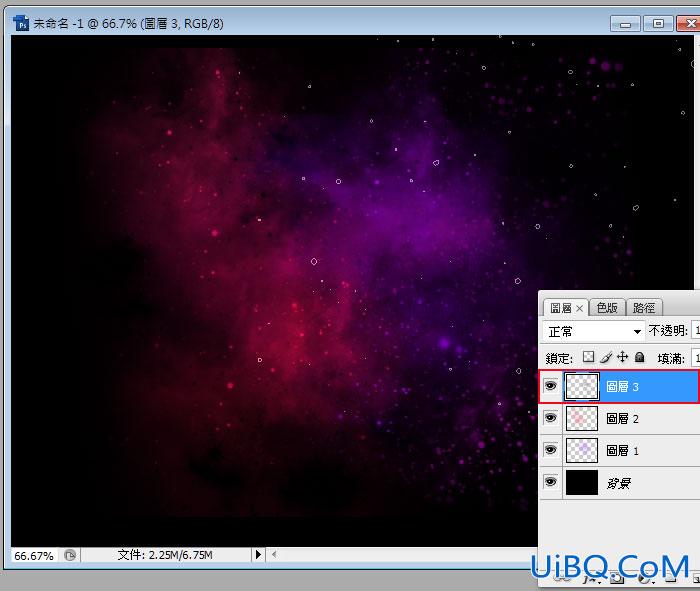Click the 圖層 1 layer name
Image resolution: width=700 pixels, height=591 pixels.
[x=622, y=451]
